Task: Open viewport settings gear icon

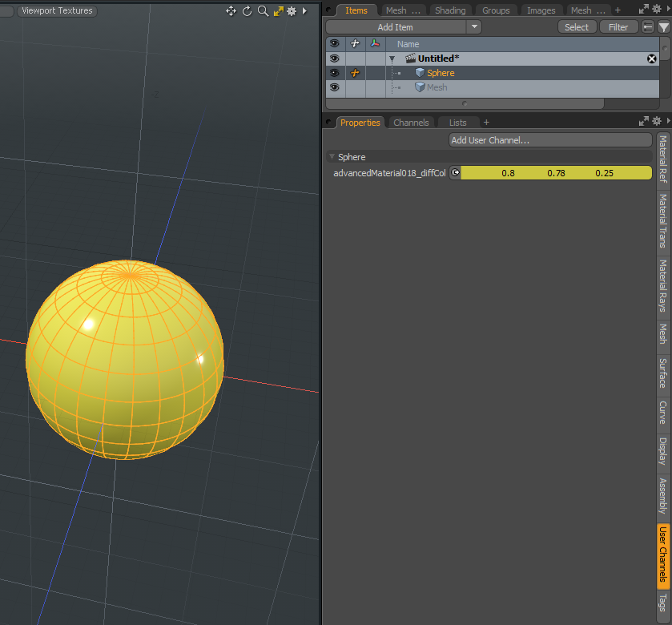Action: click(x=292, y=11)
